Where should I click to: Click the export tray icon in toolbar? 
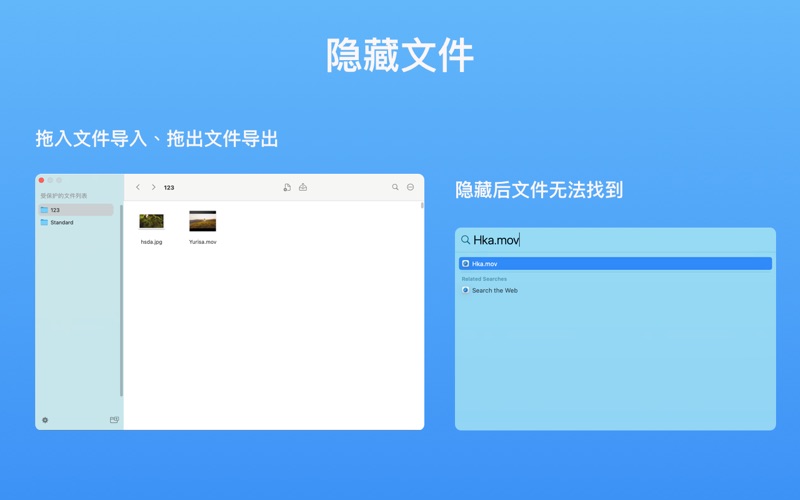pyautogui.click(x=303, y=187)
